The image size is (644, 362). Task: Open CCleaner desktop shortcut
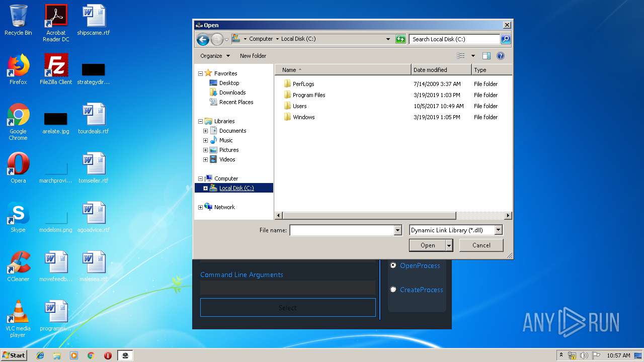(x=18, y=266)
